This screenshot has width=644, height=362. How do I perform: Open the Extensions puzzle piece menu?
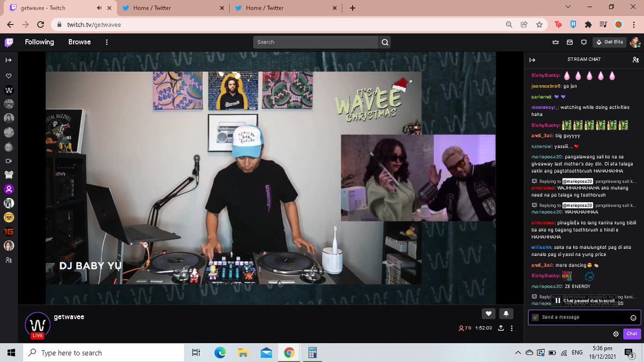coord(588,25)
